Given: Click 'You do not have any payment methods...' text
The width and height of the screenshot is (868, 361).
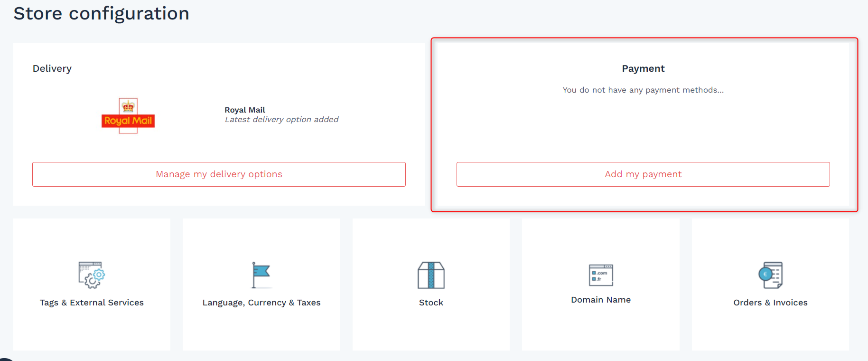Looking at the screenshot, I should tap(643, 90).
